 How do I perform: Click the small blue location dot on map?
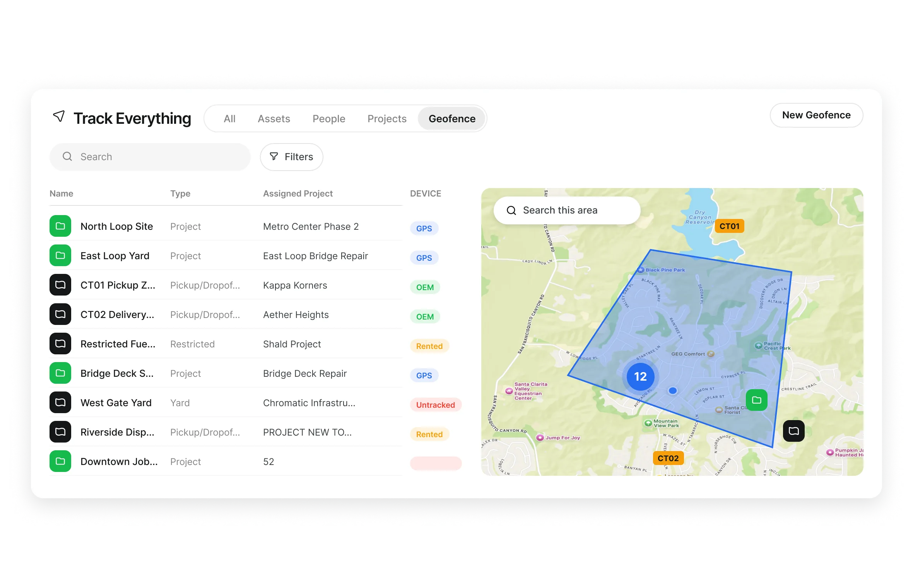(x=673, y=391)
